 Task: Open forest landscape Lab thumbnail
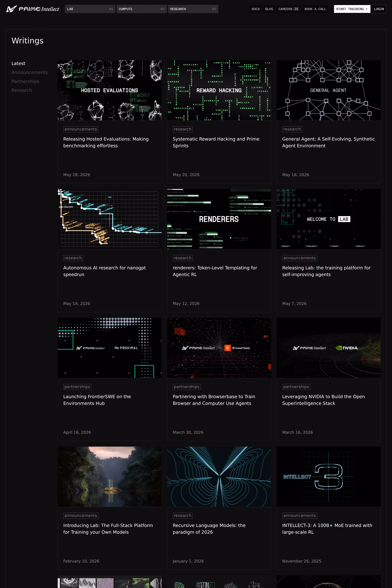[109, 477]
